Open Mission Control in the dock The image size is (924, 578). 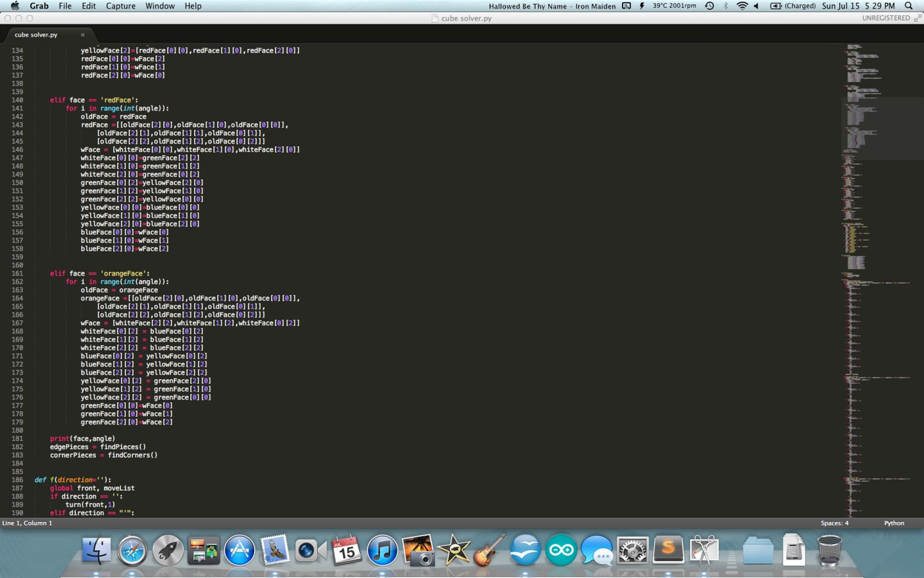pos(203,550)
